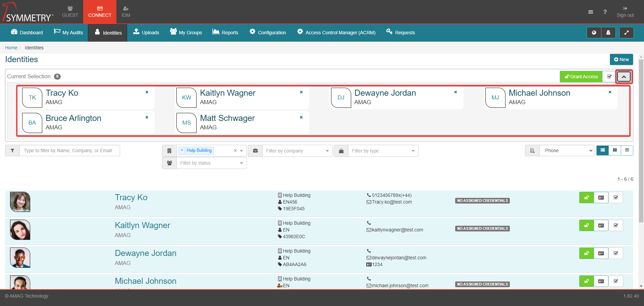
Task: Click the green Grant Access button
Action: click(x=581, y=77)
